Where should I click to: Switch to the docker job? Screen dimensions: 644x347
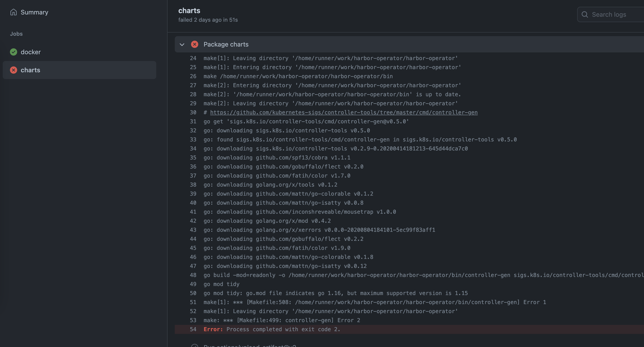30,52
